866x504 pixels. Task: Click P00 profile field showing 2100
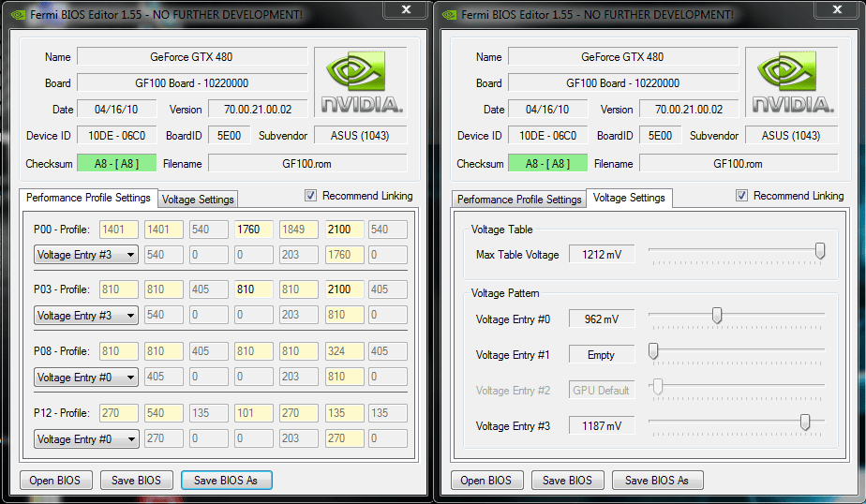pyautogui.click(x=344, y=230)
